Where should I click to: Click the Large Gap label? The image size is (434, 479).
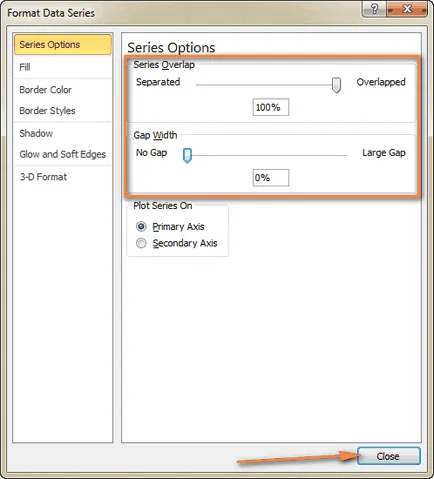pyautogui.click(x=384, y=153)
